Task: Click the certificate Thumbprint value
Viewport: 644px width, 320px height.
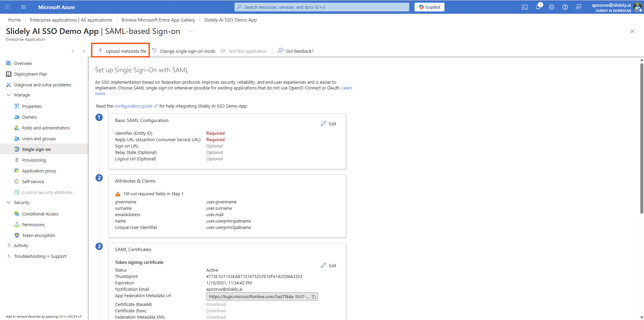Action: coord(254,277)
